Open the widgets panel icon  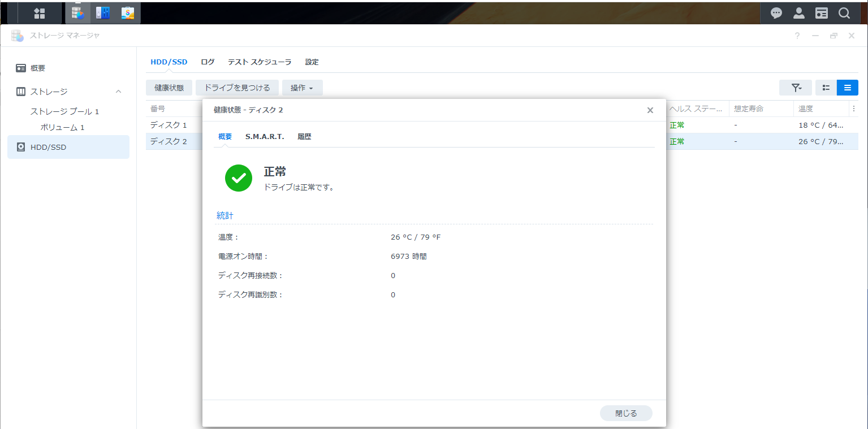pyautogui.click(x=822, y=13)
